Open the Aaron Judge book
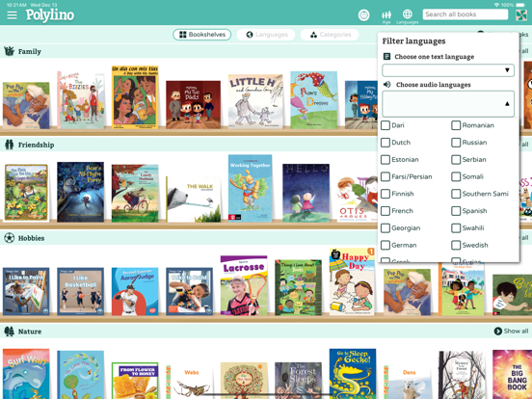The width and height of the screenshot is (532, 399). coord(135,291)
